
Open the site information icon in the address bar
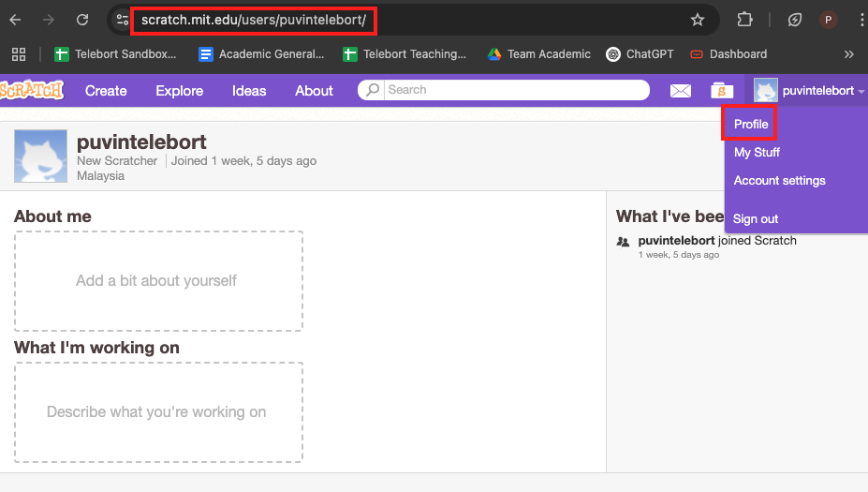point(122,20)
